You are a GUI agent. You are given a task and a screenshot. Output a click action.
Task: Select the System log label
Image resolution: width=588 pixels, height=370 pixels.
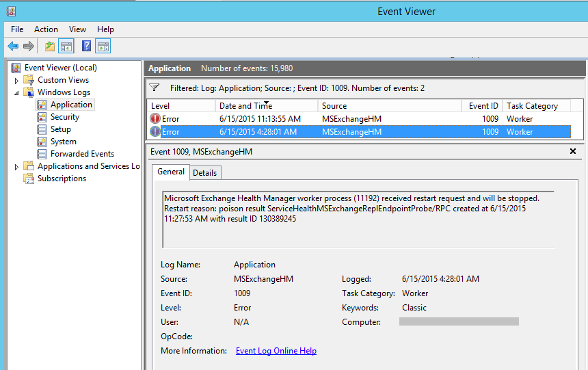click(x=64, y=142)
